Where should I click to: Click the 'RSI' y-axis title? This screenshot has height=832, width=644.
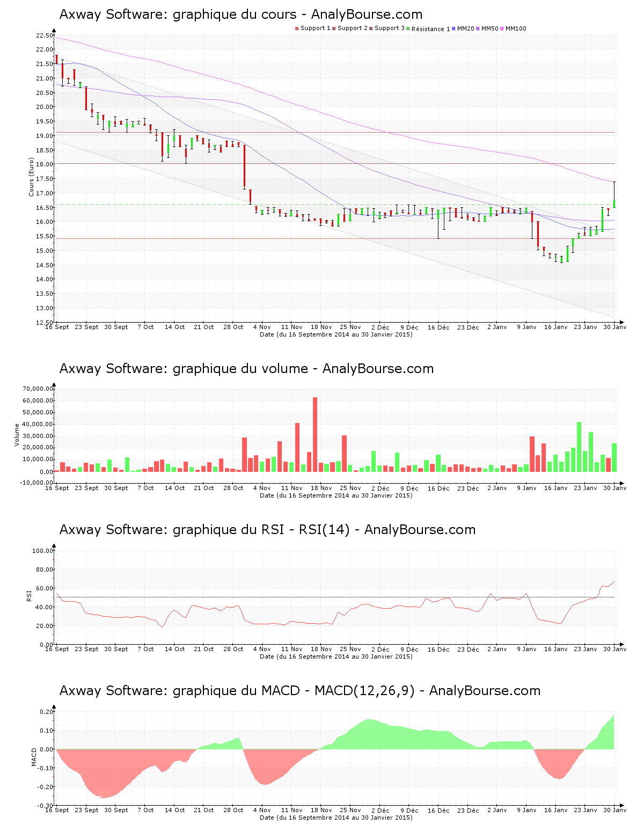tap(30, 595)
